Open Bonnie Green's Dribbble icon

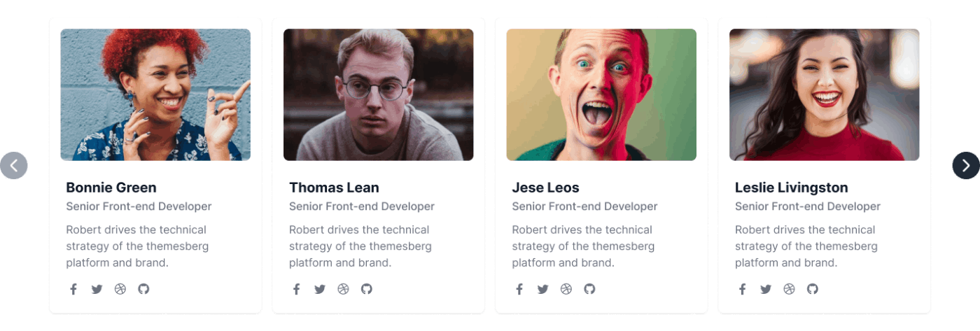pyautogui.click(x=120, y=289)
